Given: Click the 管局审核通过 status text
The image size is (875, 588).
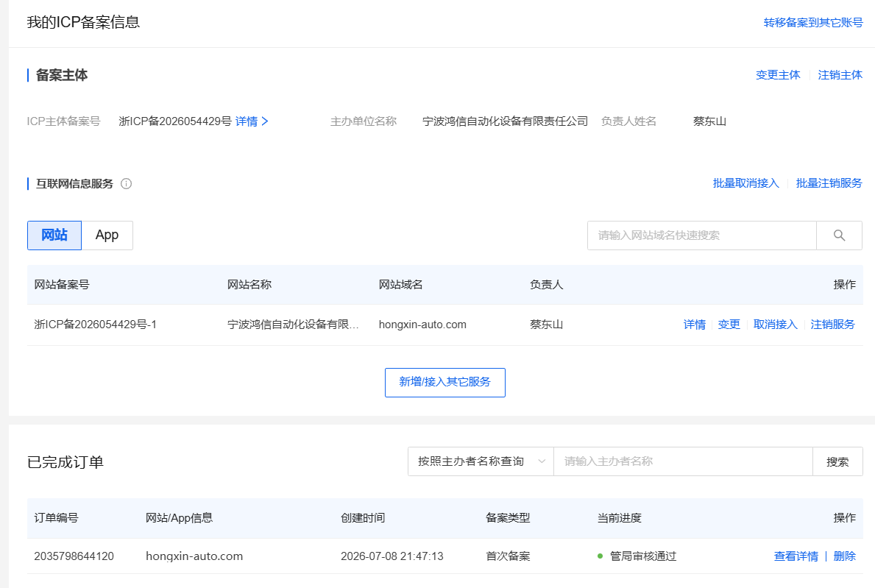Looking at the screenshot, I should click(x=643, y=556).
